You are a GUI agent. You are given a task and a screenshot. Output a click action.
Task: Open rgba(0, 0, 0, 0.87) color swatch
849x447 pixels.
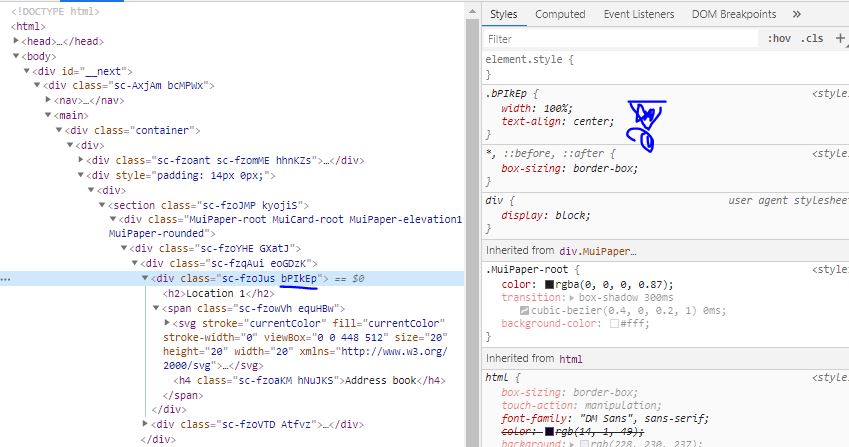(x=550, y=285)
